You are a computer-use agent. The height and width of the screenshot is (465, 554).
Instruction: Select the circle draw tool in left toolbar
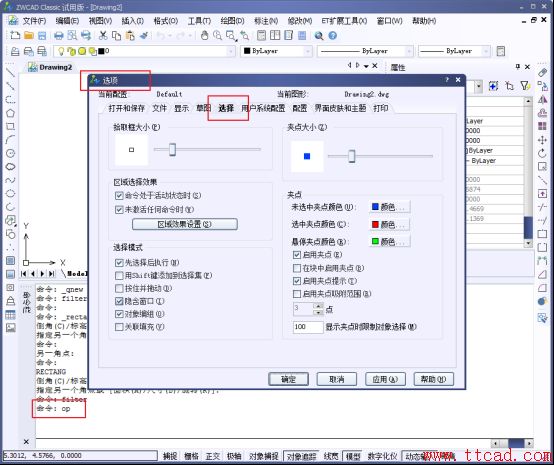click(11, 153)
